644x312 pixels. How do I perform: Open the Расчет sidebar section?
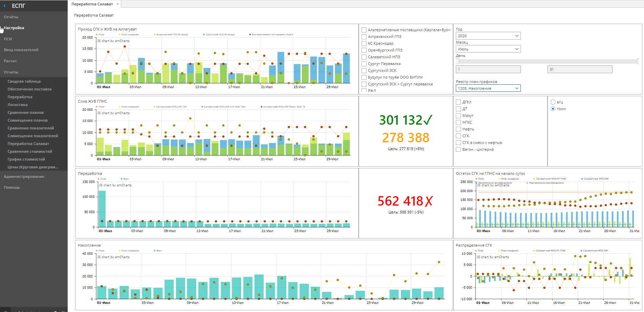pyautogui.click(x=10, y=61)
